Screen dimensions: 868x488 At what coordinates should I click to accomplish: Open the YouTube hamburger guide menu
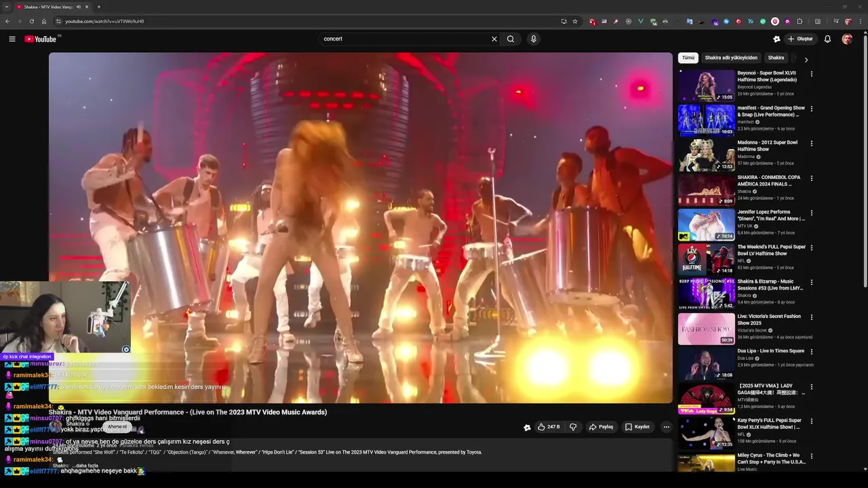(12, 39)
